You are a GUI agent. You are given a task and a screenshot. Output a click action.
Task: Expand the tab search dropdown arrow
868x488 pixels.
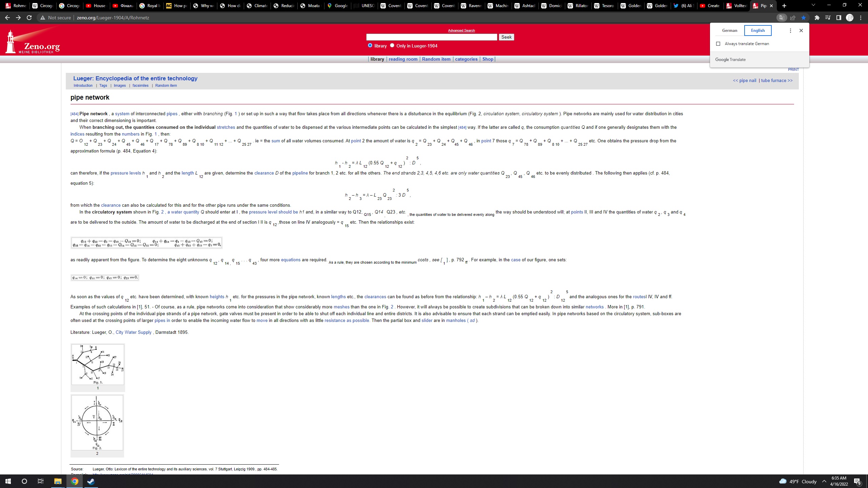click(813, 5)
